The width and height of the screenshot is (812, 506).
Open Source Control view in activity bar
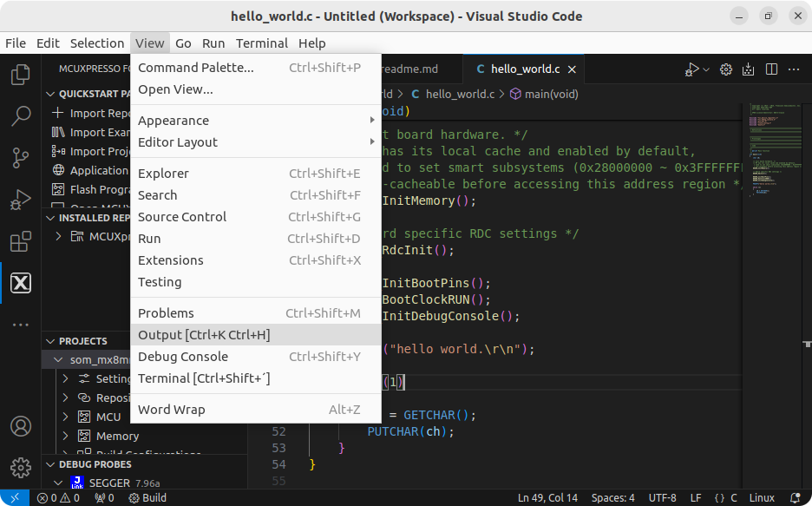20,157
